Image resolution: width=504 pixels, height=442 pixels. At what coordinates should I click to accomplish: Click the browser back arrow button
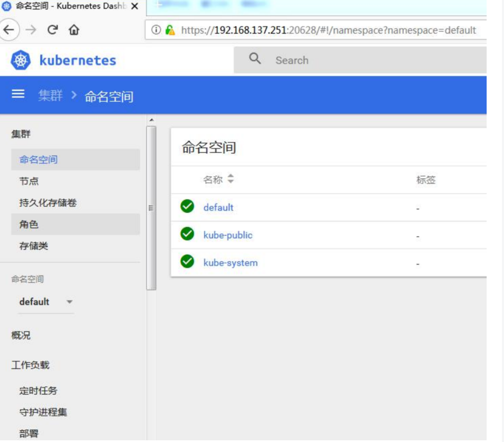[x=8, y=30]
